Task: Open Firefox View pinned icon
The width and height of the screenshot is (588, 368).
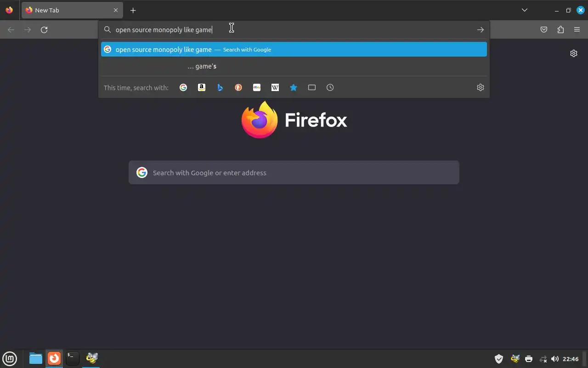Action: (x=9, y=10)
